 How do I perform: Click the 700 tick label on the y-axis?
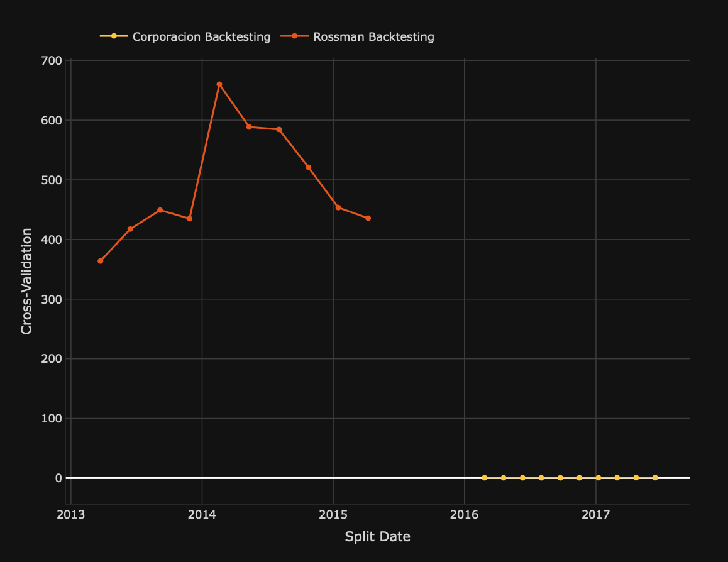pos(53,61)
